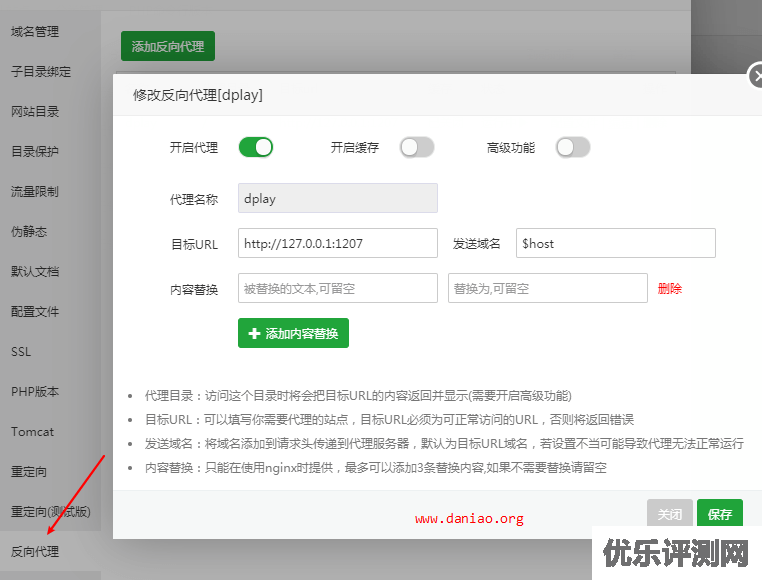The image size is (762, 580).
Task: Open the 子目录绑定 sidebar item
Action: 41,71
